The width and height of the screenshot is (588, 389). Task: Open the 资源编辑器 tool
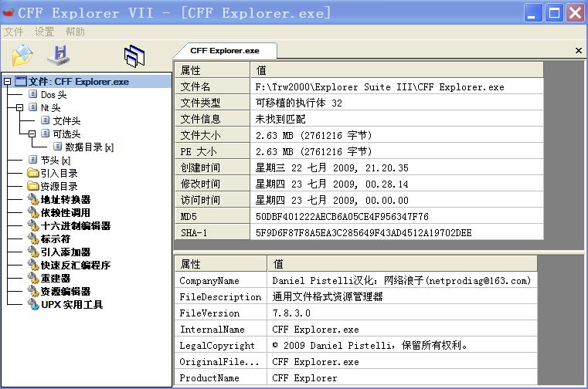[x=66, y=291]
